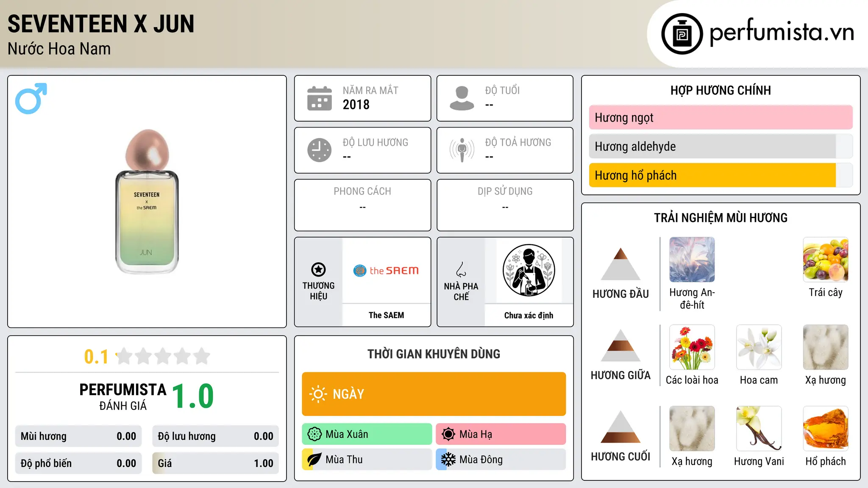Open the Các loài hoa note thumbnail
868x488 pixels.
click(692, 347)
